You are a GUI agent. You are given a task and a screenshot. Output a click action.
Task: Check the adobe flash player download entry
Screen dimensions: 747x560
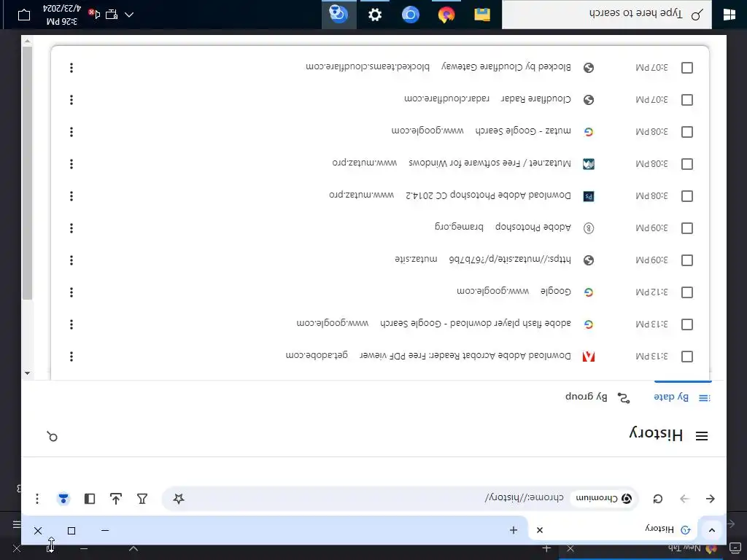687,324
